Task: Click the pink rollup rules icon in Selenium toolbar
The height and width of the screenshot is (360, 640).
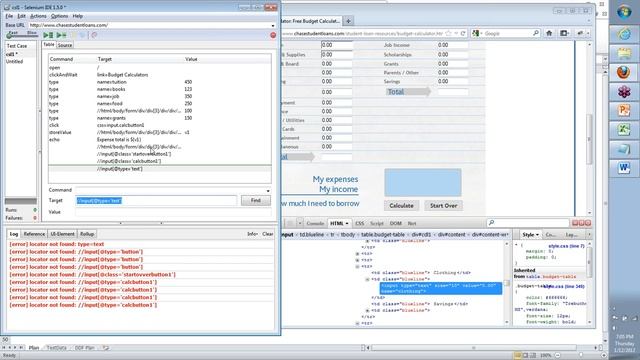Action: (x=94, y=36)
